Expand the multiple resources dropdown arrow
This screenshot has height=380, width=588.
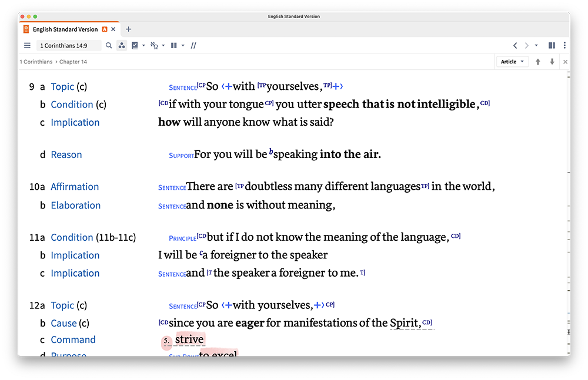(x=183, y=46)
